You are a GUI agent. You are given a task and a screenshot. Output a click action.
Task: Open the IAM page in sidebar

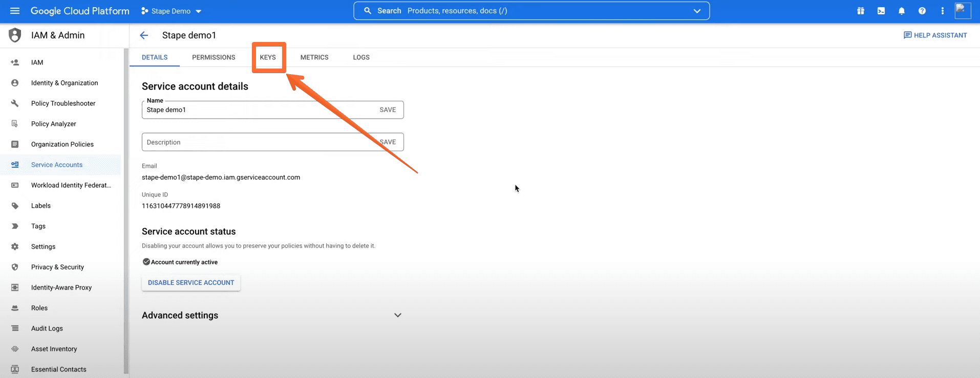point(37,62)
